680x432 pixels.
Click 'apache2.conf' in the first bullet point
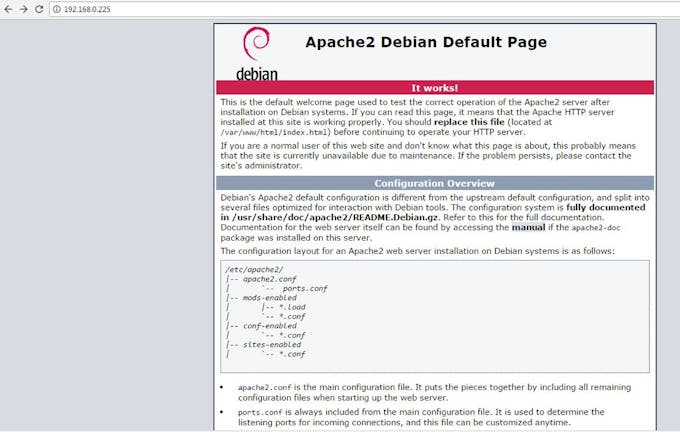[265, 388]
